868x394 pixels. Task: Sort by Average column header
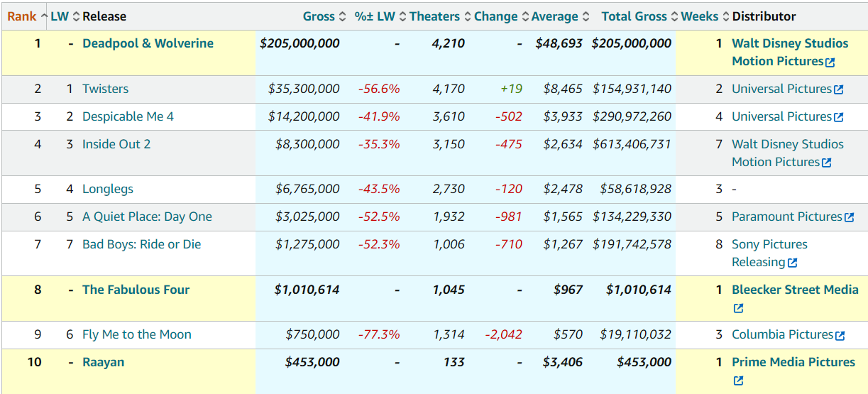pos(554,16)
